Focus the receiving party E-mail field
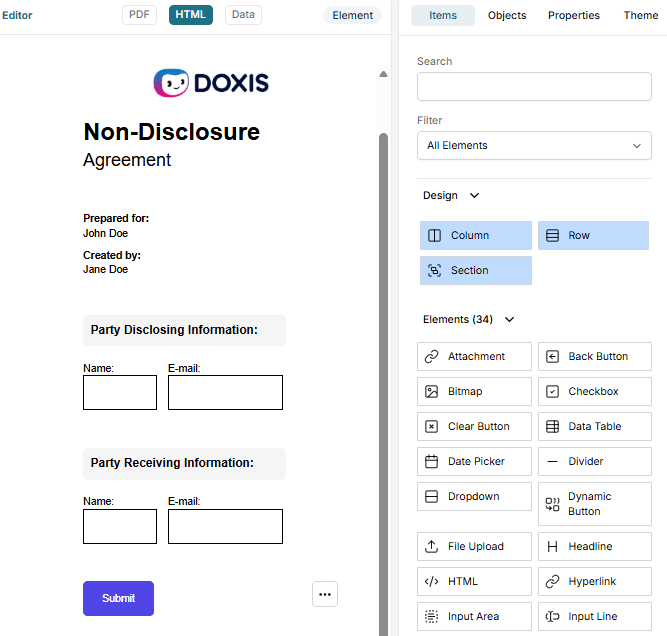 pos(225,526)
